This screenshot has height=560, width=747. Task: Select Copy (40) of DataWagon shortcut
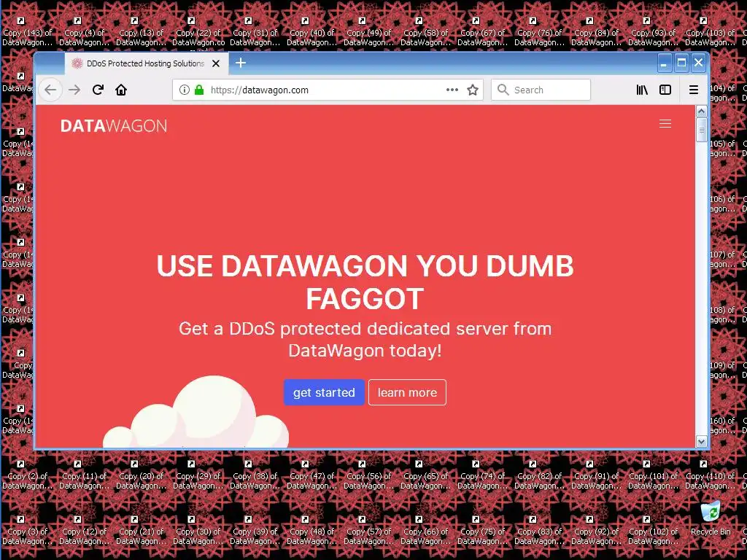click(311, 32)
